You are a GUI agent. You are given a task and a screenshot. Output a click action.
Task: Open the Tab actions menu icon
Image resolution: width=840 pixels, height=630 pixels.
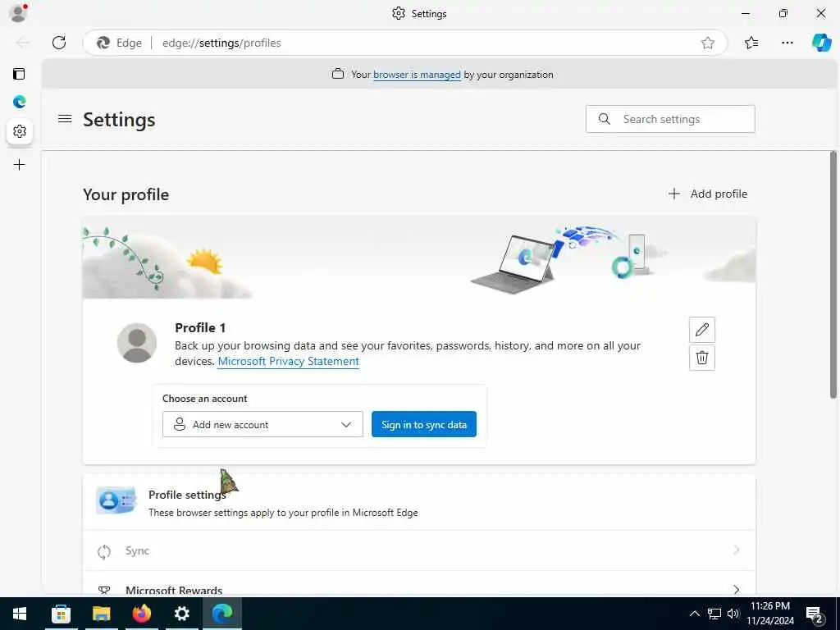pos(19,74)
